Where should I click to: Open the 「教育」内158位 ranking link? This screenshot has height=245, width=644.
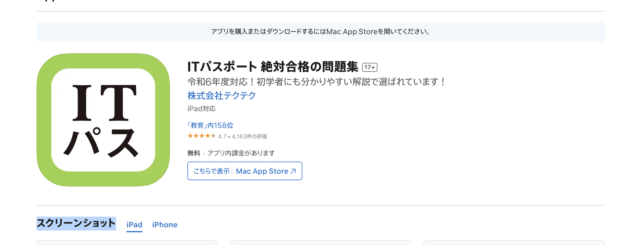pos(210,125)
